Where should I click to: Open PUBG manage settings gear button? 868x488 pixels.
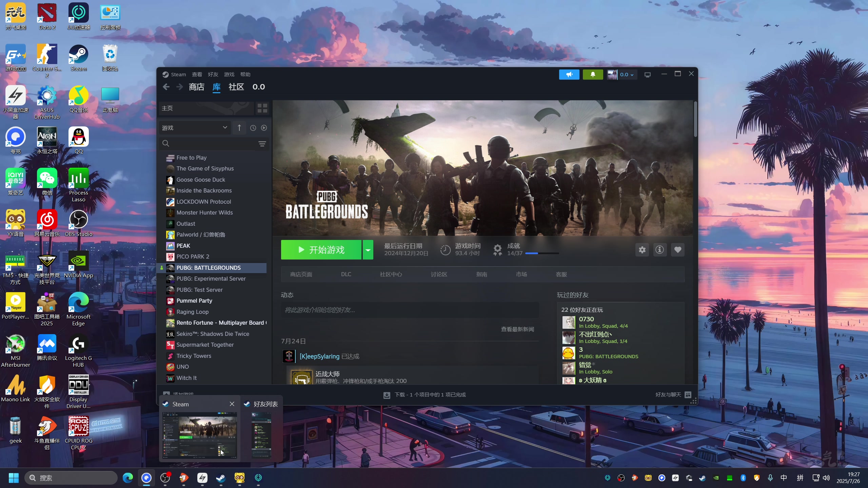coord(642,250)
